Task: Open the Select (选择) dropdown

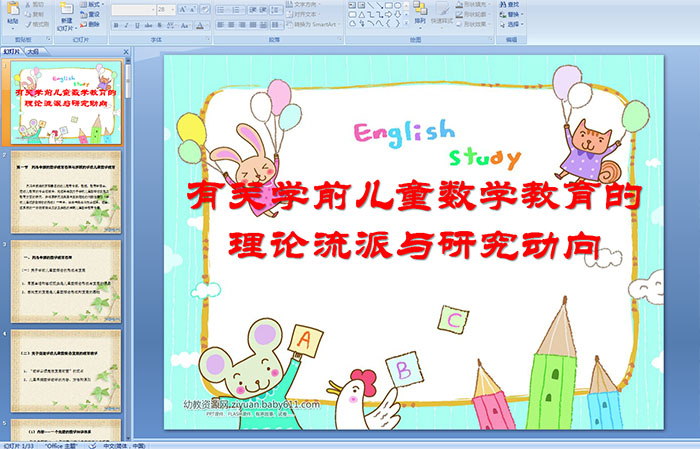Action: tap(512, 24)
